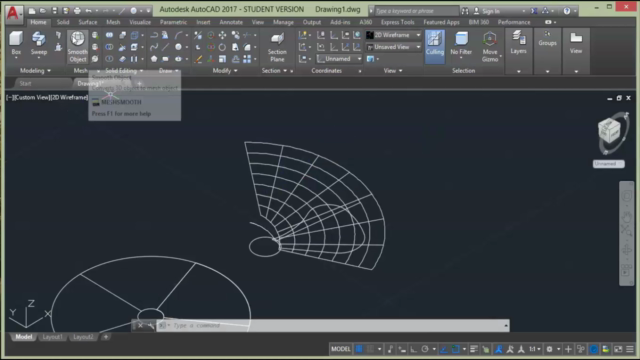Click the Customization menu icon in status bar
The height and width of the screenshot is (360, 640).
pyautogui.click(x=630, y=349)
